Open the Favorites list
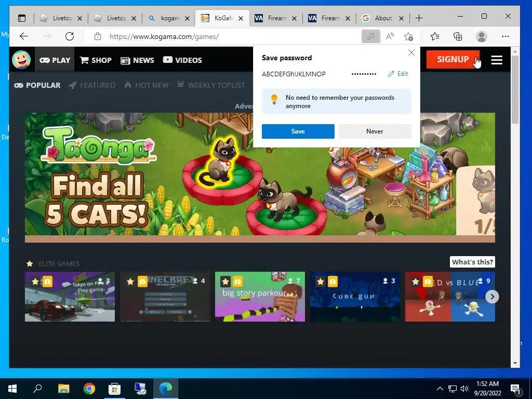This screenshot has height=399, width=532. tap(435, 36)
